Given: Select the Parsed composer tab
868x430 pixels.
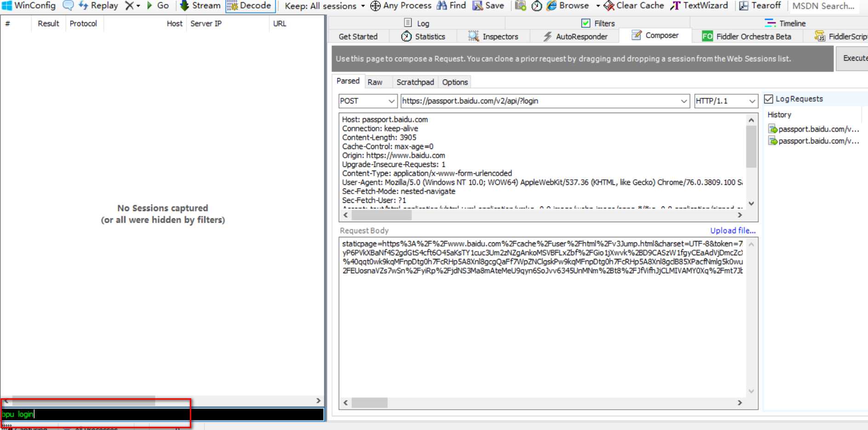Looking at the screenshot, I should (x=348, y=81).
